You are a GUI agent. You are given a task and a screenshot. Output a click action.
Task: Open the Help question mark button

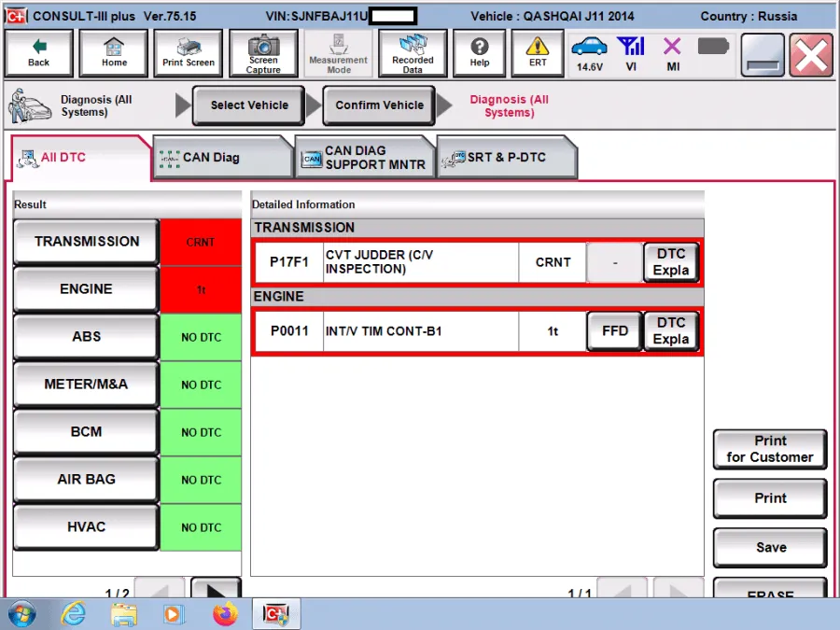point(480,53)
